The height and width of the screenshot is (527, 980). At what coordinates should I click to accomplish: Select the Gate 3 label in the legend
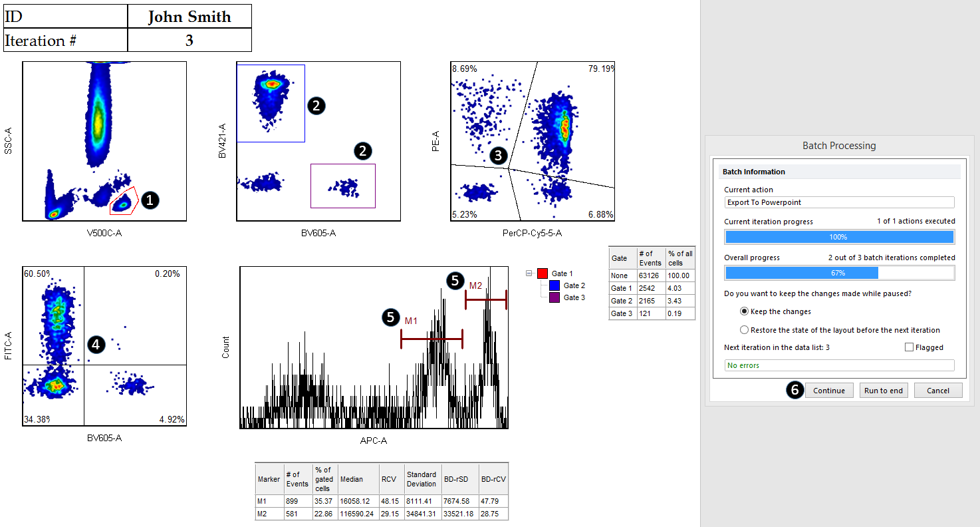tap(574, 297)
